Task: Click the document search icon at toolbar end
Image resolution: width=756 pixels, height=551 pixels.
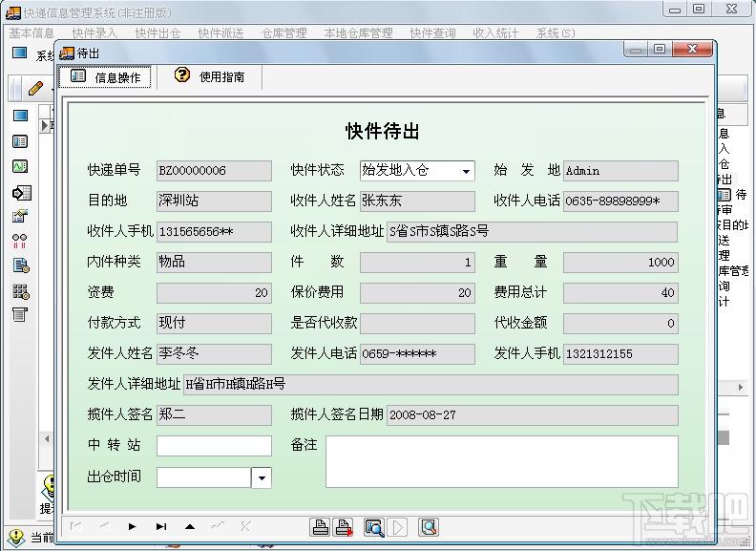Action: click(x=429, y=527)
